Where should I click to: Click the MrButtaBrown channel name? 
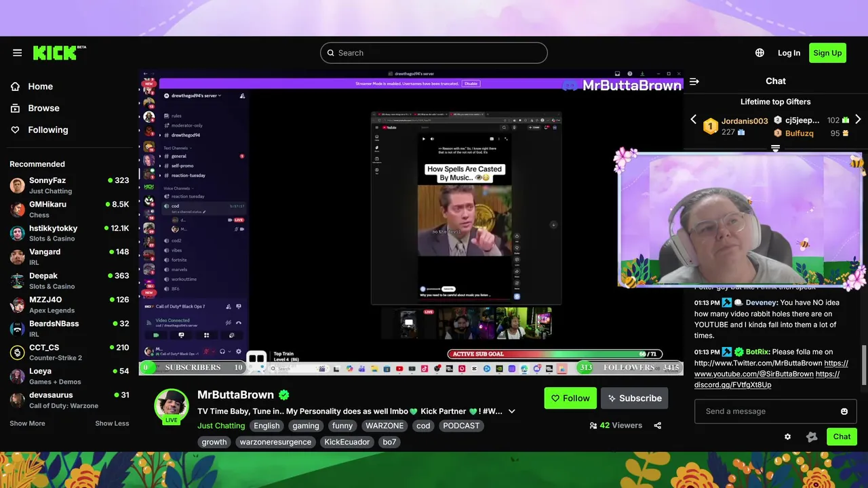coord(235,395)
